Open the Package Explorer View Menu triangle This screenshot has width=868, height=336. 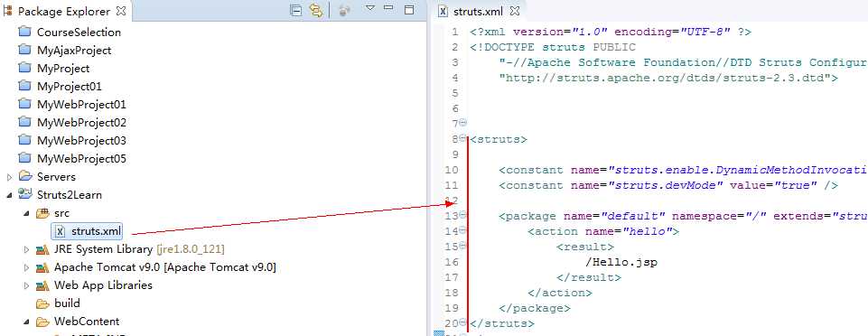tap(370, 8)
